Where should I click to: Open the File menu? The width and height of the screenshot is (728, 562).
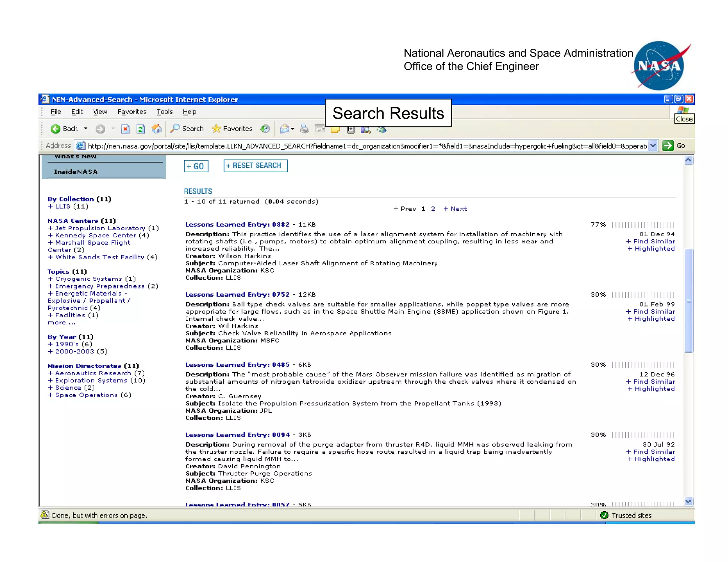click(56, 112)
